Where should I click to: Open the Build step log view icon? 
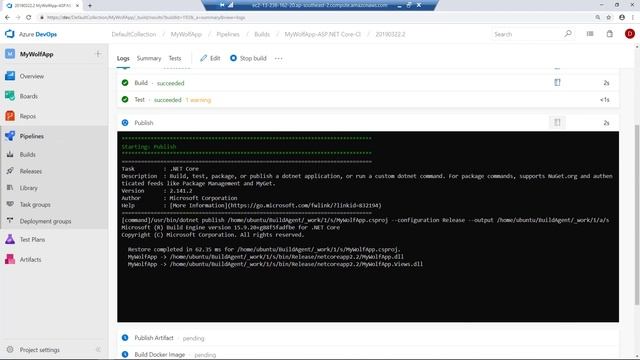(557, 82)
